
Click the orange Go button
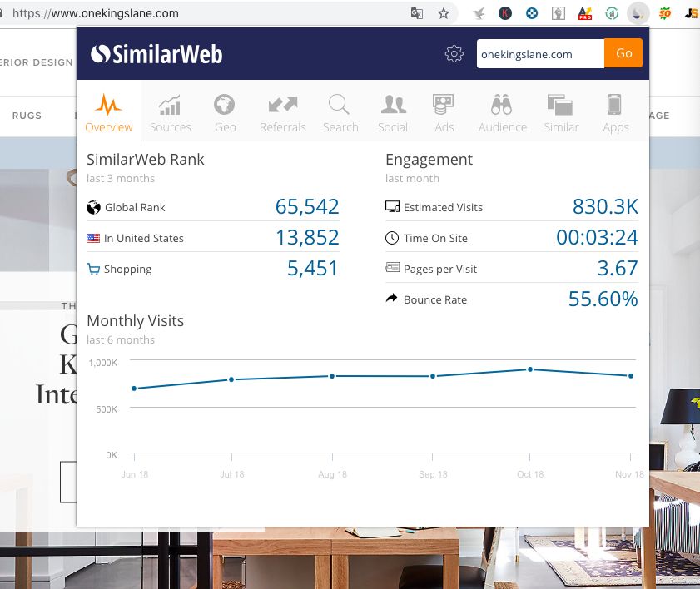click(x=623, y=53)
